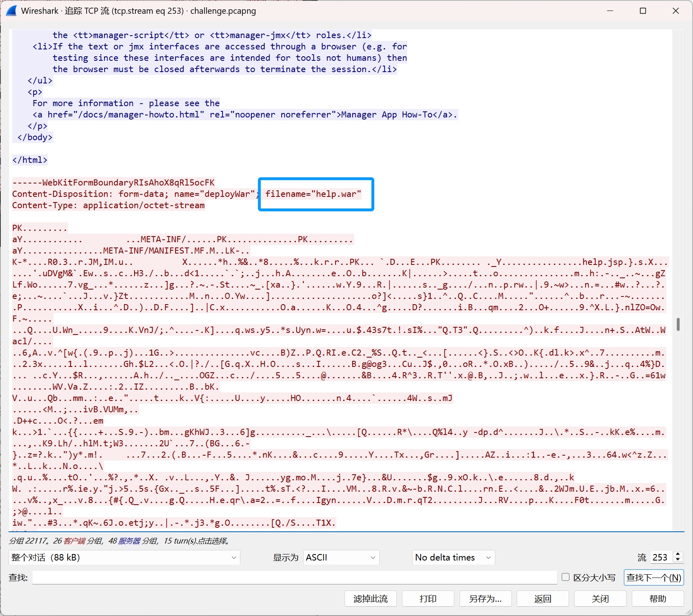This screenshot has height=616, width=693.
Task: Increase the stream number with the up arrow
Action: coord(678,554)
